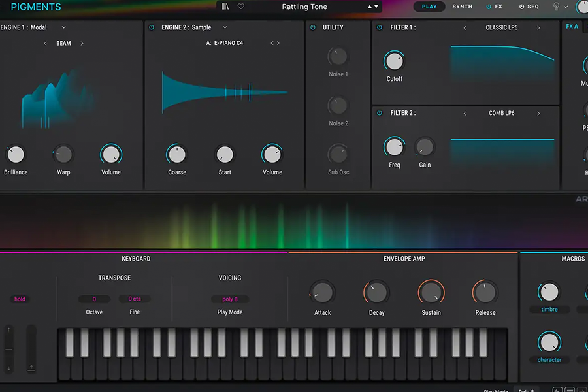
Task: Click the Octave transpose value field
Action: click(94, 299)
